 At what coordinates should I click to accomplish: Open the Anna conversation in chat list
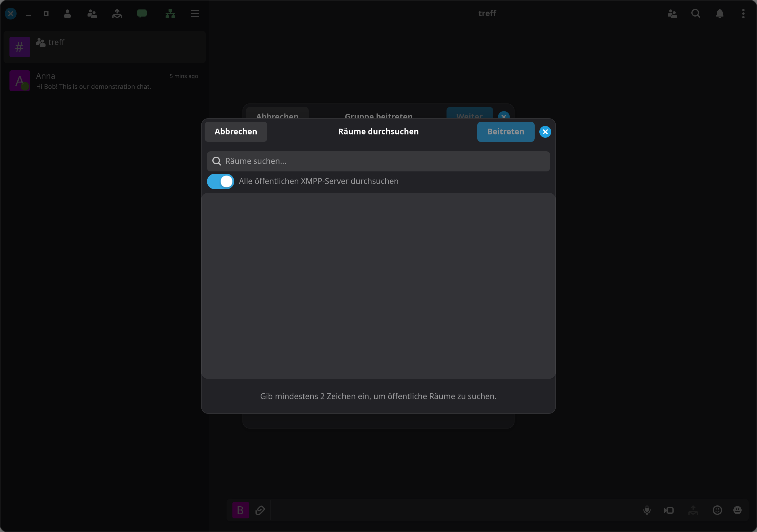(x=104, y=81)
